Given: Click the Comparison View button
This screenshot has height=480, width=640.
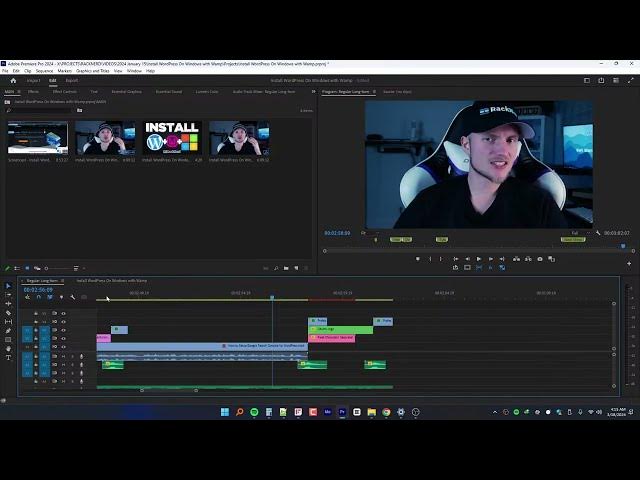Looking at the screenshot, I should click(x=551, y=259).
